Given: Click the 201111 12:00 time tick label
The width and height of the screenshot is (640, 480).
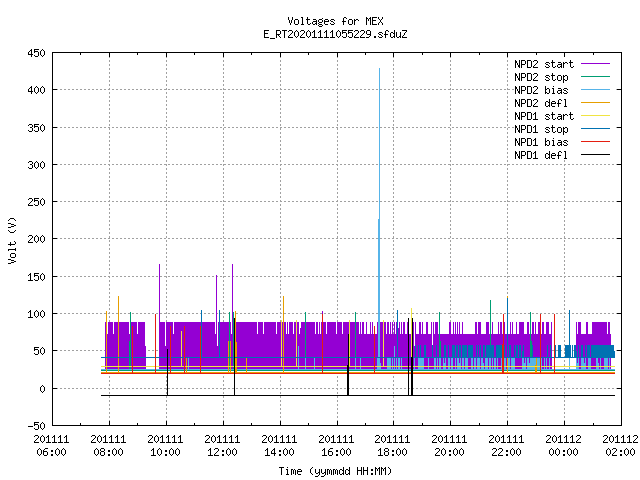Looking at the screenshot, I should point(222,446).
